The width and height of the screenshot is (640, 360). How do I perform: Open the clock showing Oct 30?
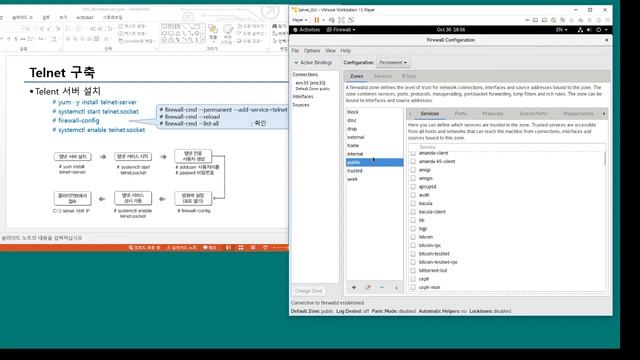[451, 30]
